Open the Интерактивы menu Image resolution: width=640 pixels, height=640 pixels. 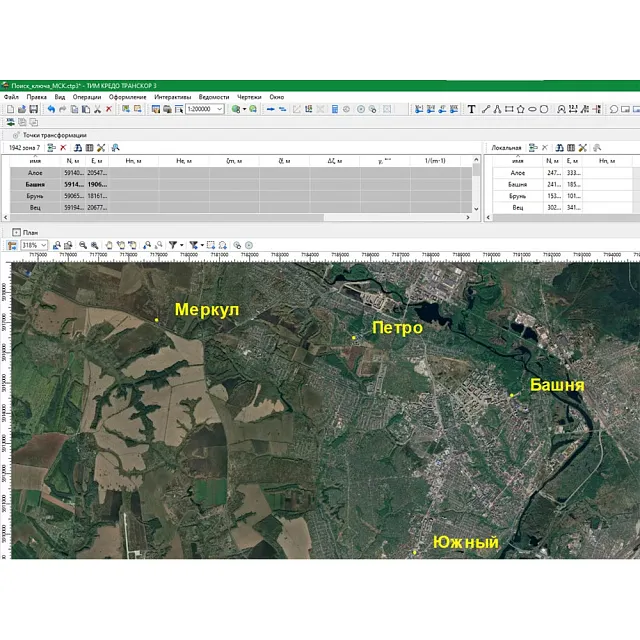173,97
